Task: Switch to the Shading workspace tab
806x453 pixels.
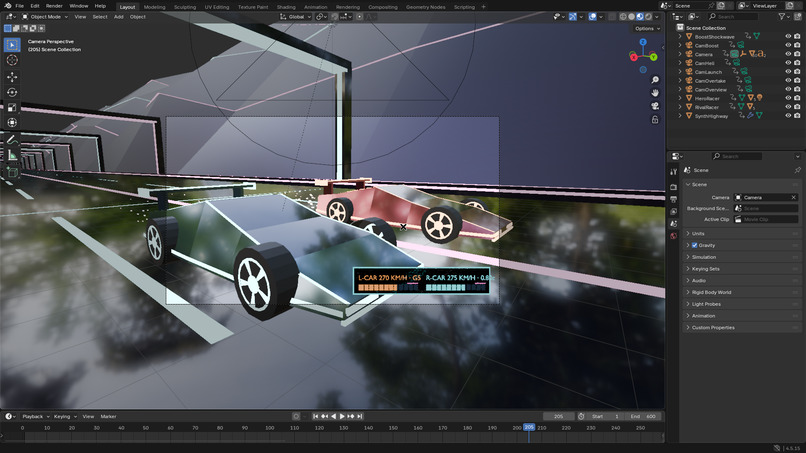Action: pos(286,7)
